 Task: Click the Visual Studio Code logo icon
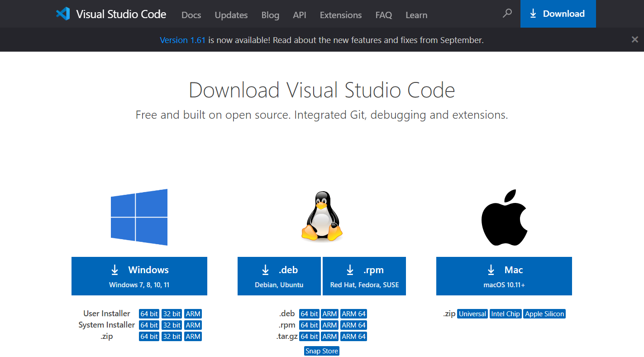click(x=63, y=14)
